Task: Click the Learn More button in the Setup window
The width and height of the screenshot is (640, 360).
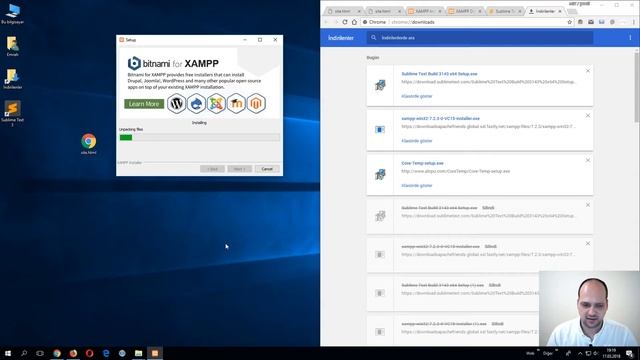Action: coord(144,104)
